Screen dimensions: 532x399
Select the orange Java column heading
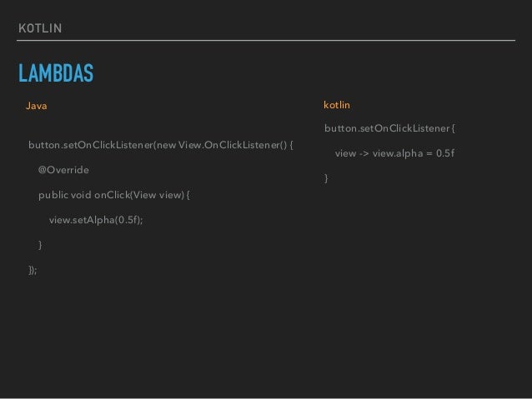tap(37, 106)
